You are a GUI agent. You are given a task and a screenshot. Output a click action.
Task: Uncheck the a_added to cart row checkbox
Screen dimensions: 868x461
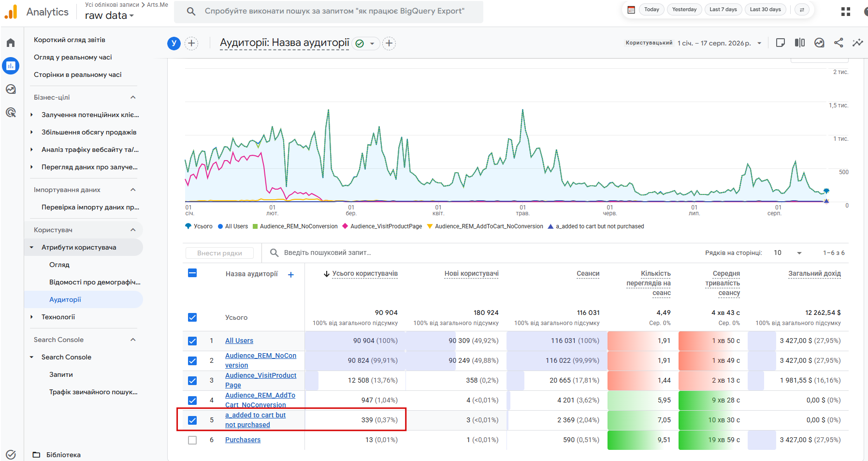pyautogui.click(x=192, y=420)
